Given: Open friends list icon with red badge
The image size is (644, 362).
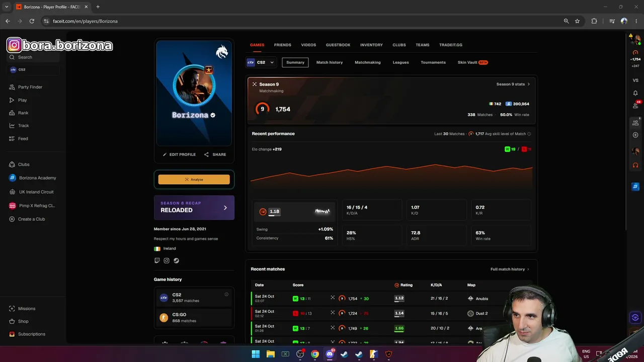Looking at the screenshot, I should [636, 105].
